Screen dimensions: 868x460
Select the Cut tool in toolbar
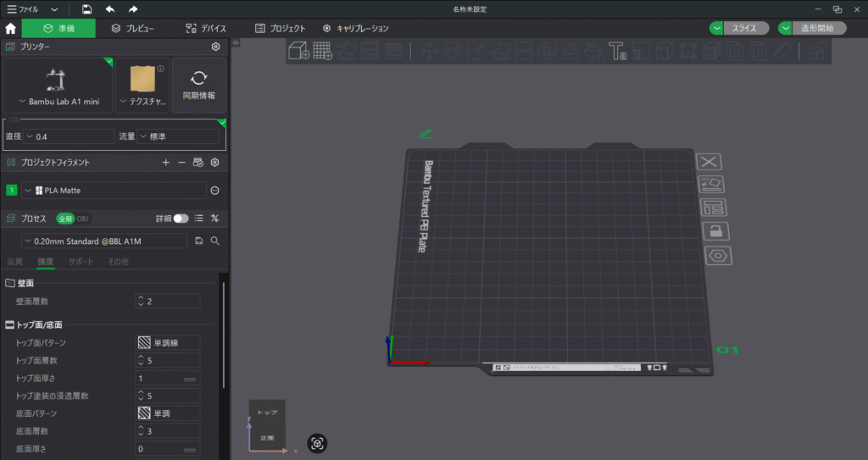pos(523,51)
